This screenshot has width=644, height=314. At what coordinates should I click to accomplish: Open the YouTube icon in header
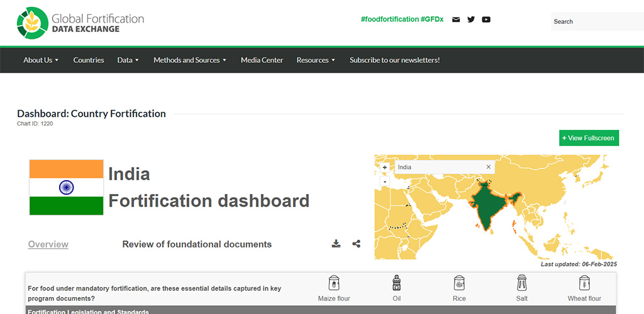point(486,19)
